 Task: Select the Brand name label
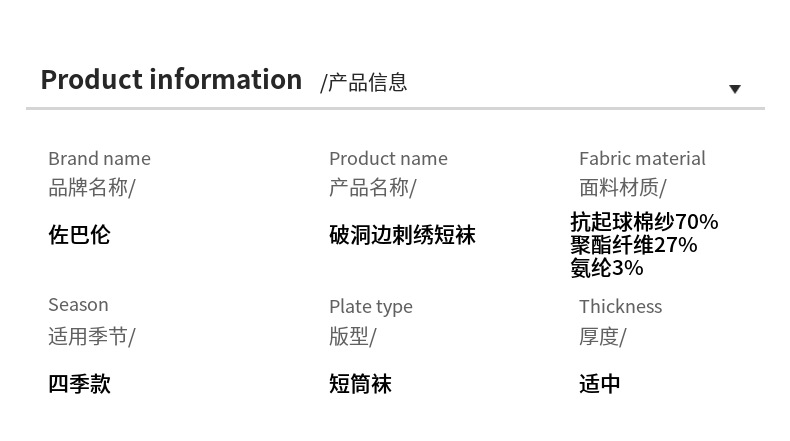(x=99, y=158)
